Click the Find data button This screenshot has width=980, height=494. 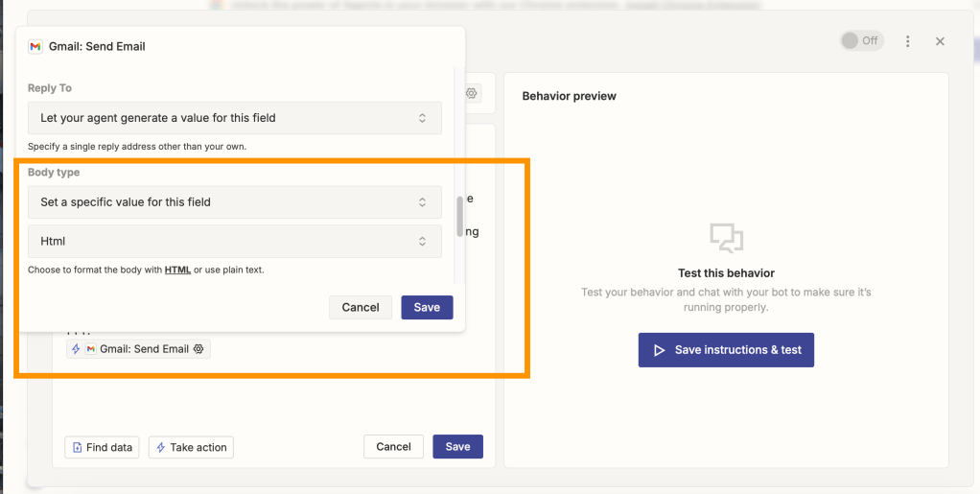102,447
